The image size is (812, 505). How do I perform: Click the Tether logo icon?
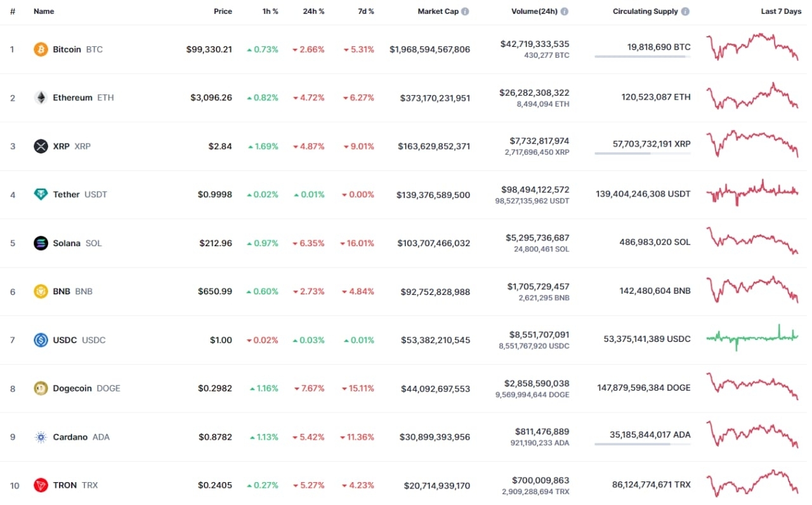click(41, 195)
